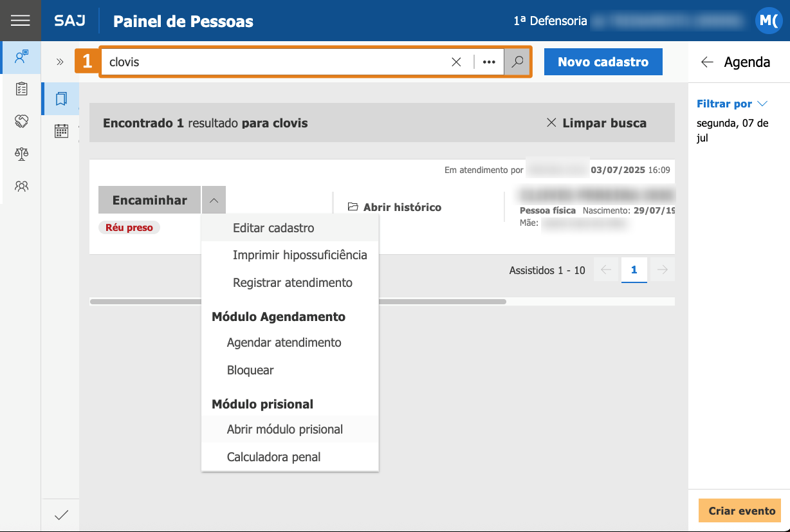Click the magnifier search button
Screen dimensions: 790x532
click(517, 62)
